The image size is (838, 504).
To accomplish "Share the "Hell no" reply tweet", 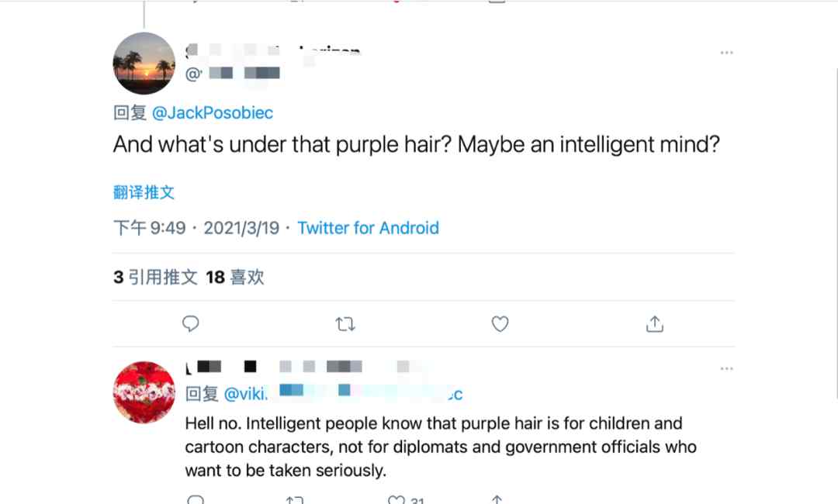I will pos(497,500).
